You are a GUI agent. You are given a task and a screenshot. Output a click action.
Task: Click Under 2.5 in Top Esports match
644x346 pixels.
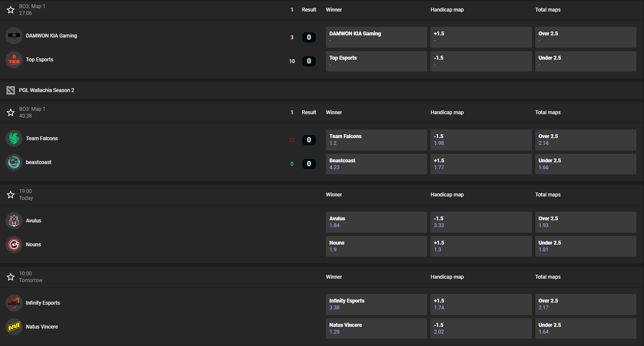pyautogui.click(x=586, y=61)
